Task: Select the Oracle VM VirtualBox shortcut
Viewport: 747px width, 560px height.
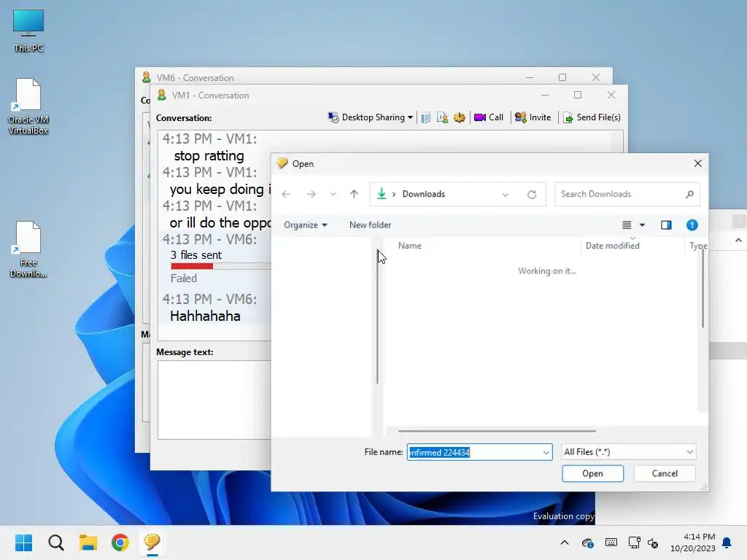Action: [x=28, y=106]
